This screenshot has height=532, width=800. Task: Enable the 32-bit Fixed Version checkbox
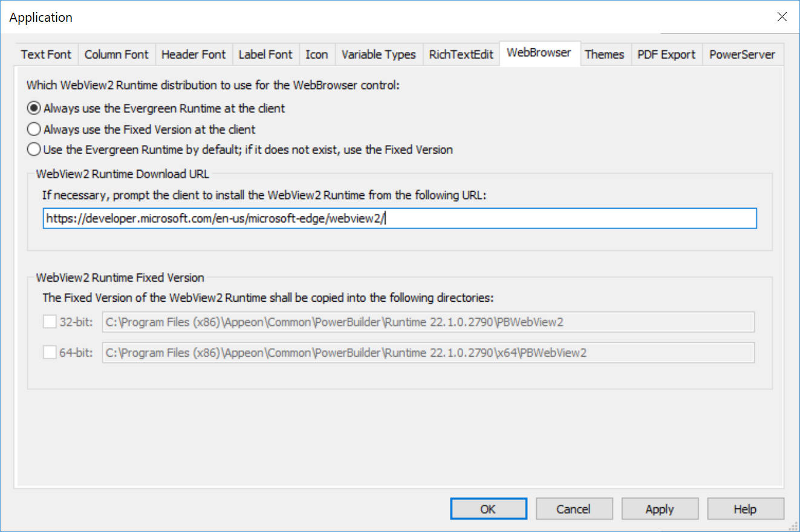(50, 322)
